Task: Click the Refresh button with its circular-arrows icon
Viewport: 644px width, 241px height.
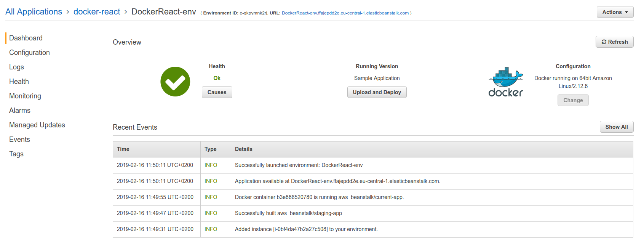Action: point(614,42)
